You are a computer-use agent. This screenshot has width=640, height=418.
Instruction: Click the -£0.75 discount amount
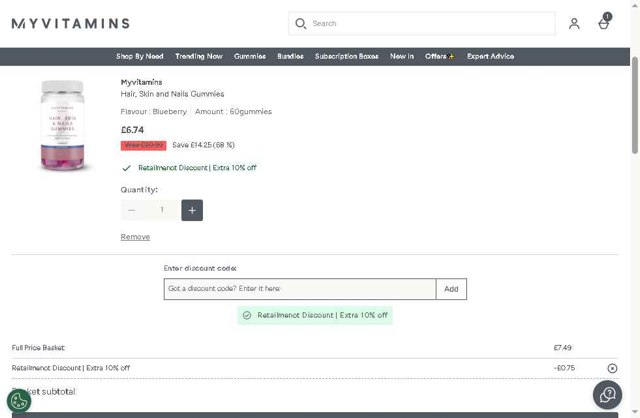point(564,368)
